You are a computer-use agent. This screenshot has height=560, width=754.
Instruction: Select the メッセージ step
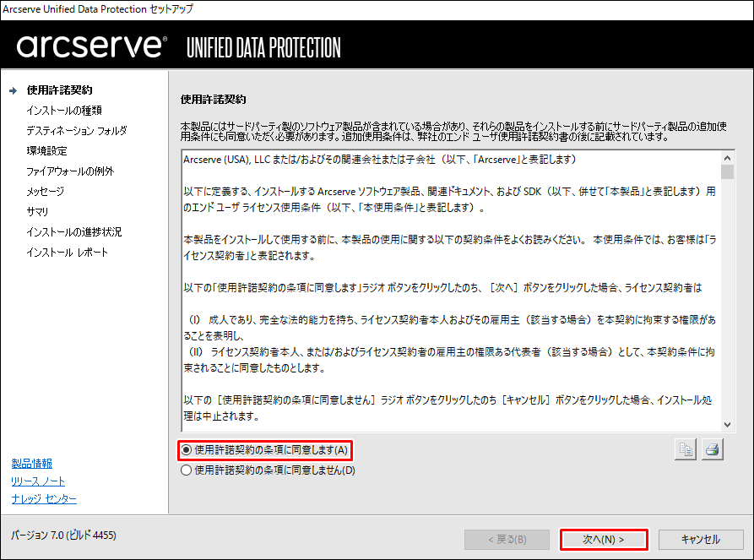point(46,191)
